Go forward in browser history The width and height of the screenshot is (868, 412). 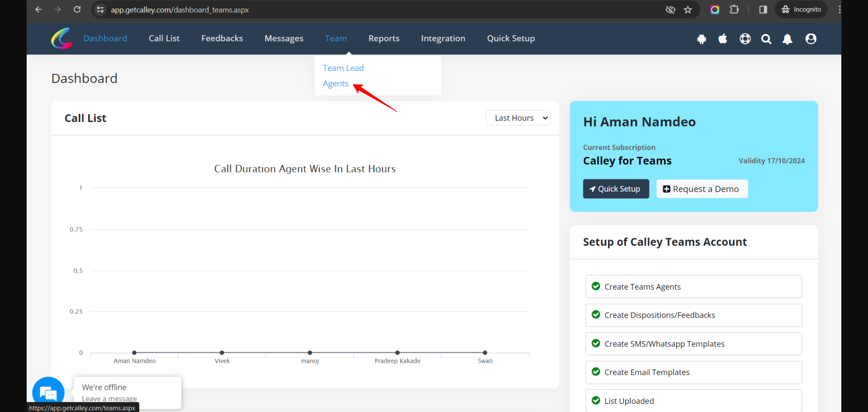(x=57, y=9)
